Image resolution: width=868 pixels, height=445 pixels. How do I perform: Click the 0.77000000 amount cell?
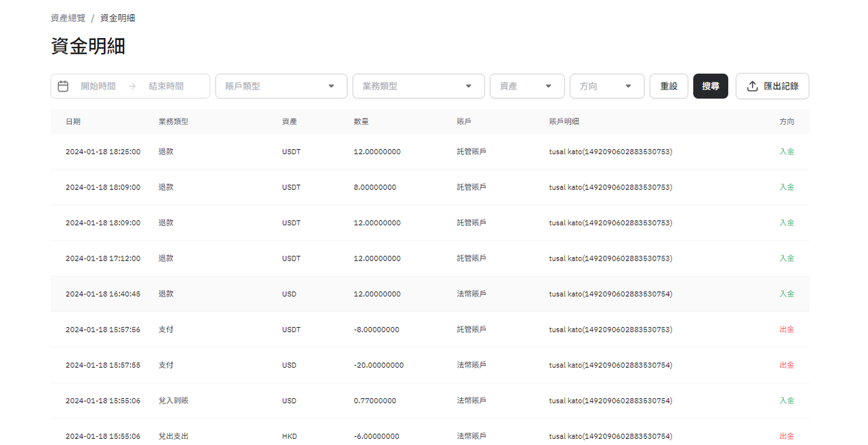(375, 401)
